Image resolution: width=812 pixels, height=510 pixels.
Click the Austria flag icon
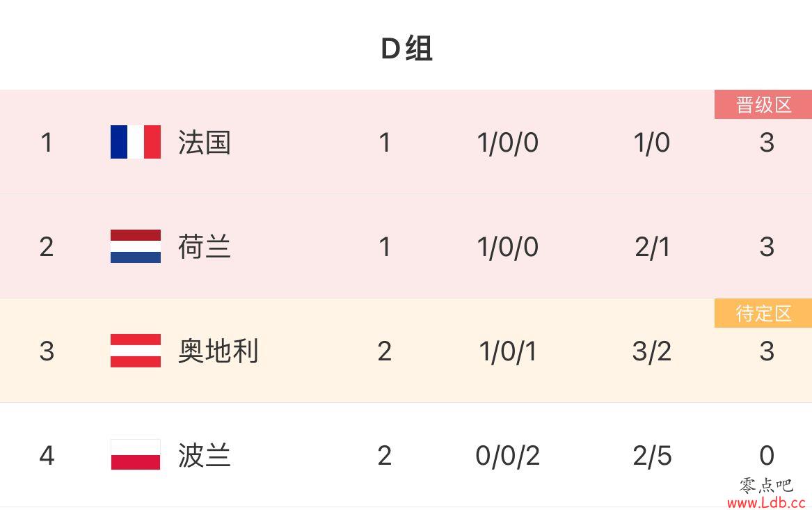click(x=136, y=351)
